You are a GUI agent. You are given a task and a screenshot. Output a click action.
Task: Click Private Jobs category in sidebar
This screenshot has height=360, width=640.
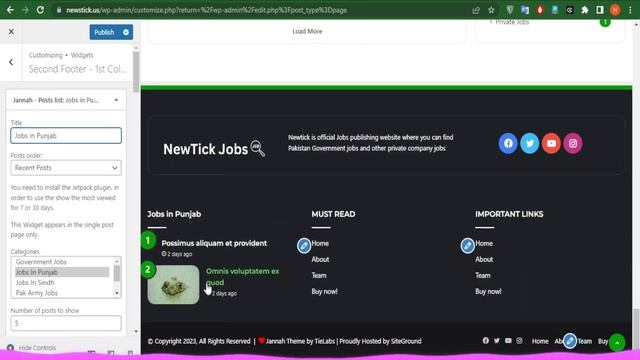tap(512, 22)
